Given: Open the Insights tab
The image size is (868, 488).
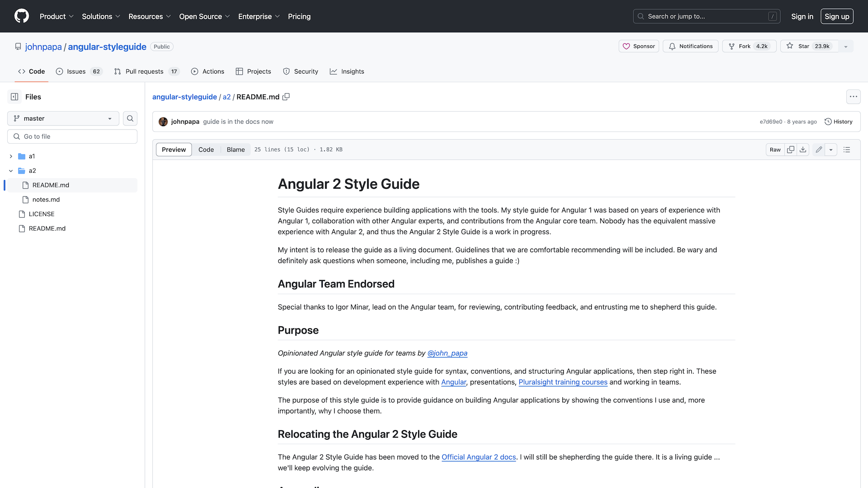Looking at the screenshot, I should point(347,71).
